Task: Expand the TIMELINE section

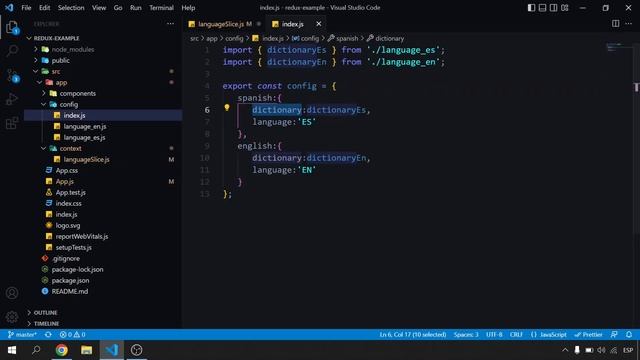Action: pos(103,323)
